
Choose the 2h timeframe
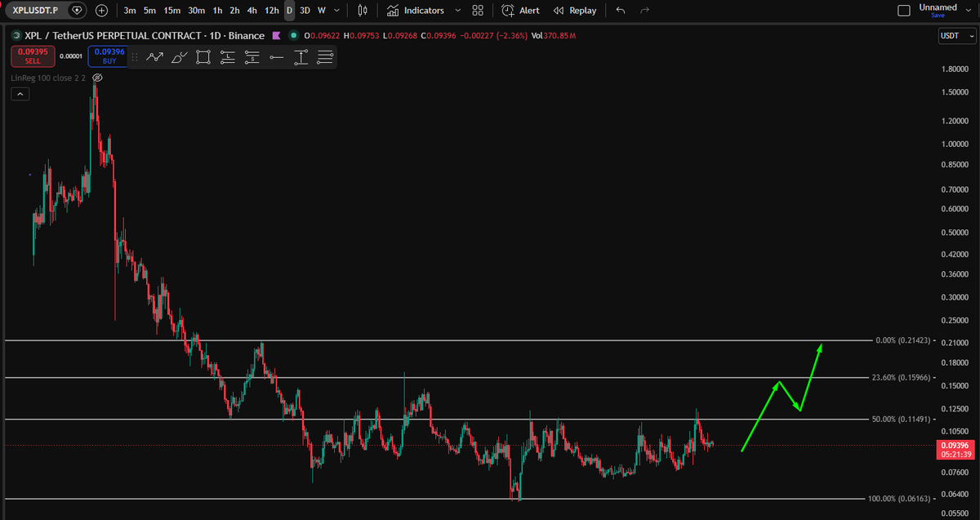click(234, 11)
